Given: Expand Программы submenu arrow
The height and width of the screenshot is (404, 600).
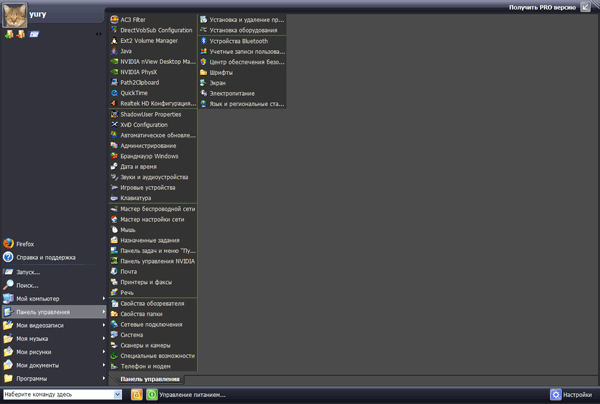Looking at the screenshot, I should pyautogui.click(x=104, y=378).
